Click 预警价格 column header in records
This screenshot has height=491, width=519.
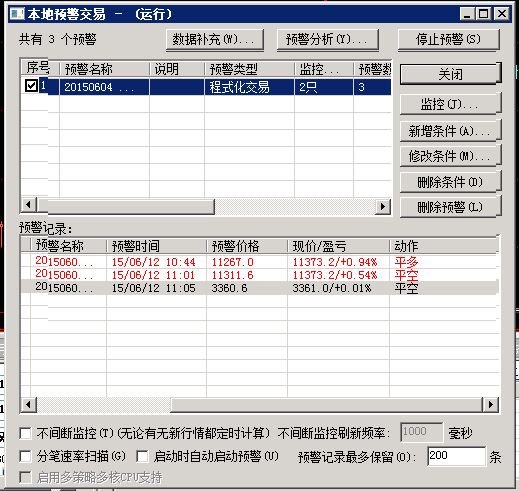click(x=247, y=246)
